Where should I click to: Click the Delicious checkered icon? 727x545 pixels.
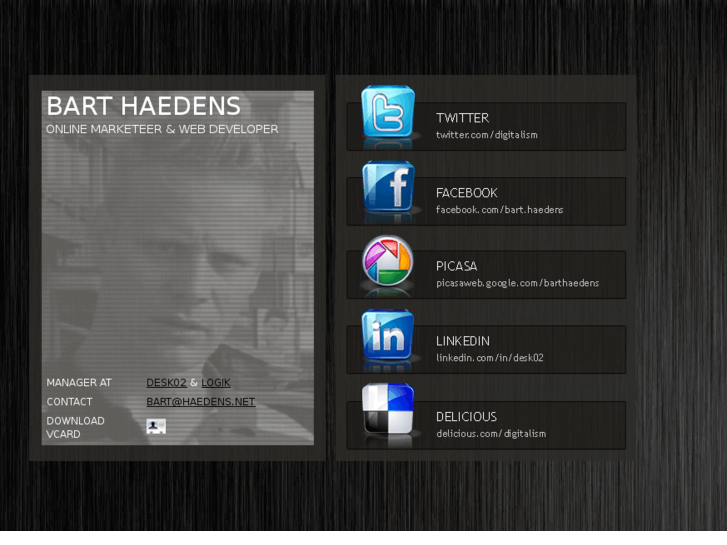click(x=388, y=409)
